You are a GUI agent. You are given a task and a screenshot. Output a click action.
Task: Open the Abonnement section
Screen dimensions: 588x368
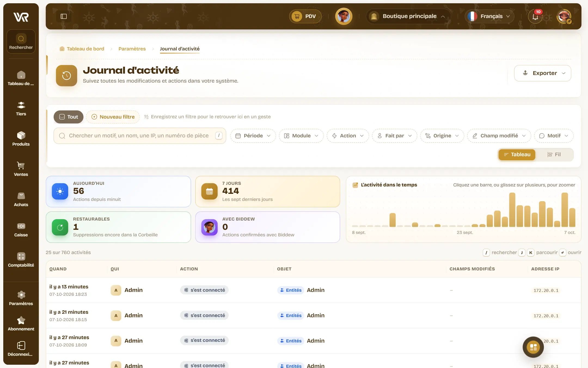(21, 324)
